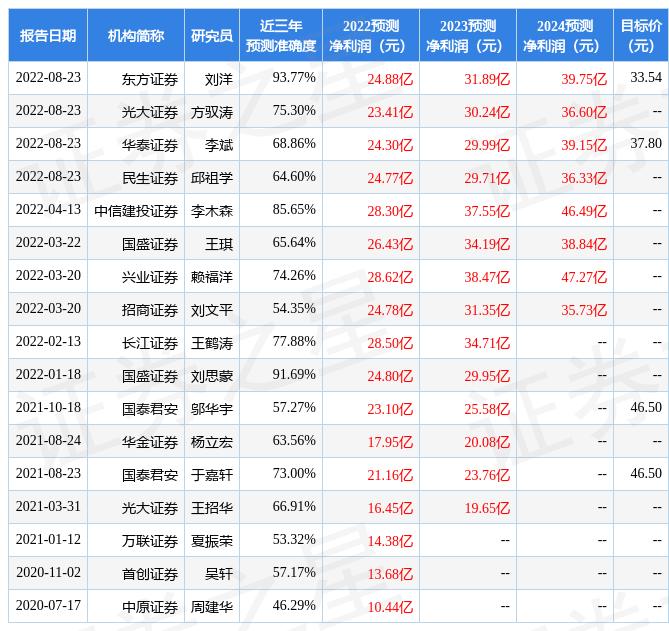
Task: Select researcher 夏振荣
Action: [x=212, y=541]
